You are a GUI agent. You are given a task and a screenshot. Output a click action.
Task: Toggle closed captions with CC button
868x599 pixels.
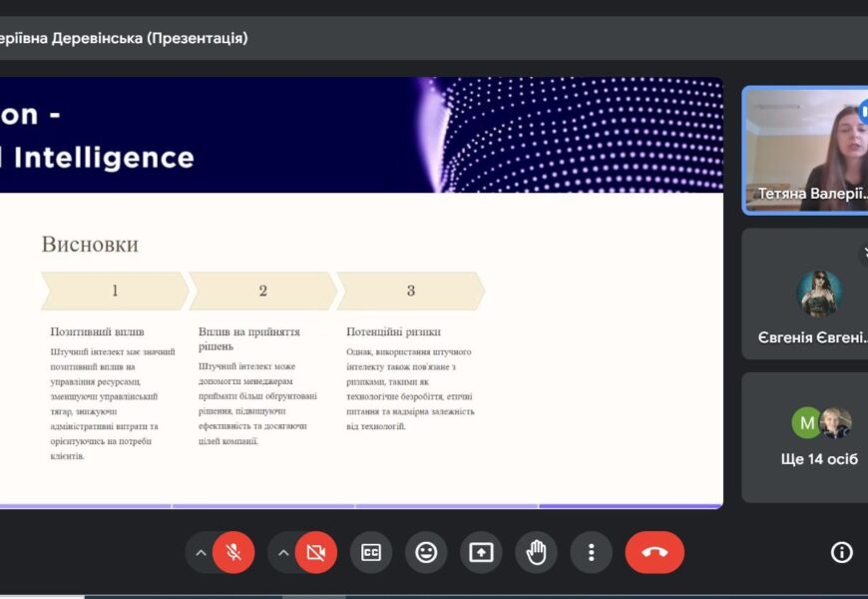[x=371, y=552]
